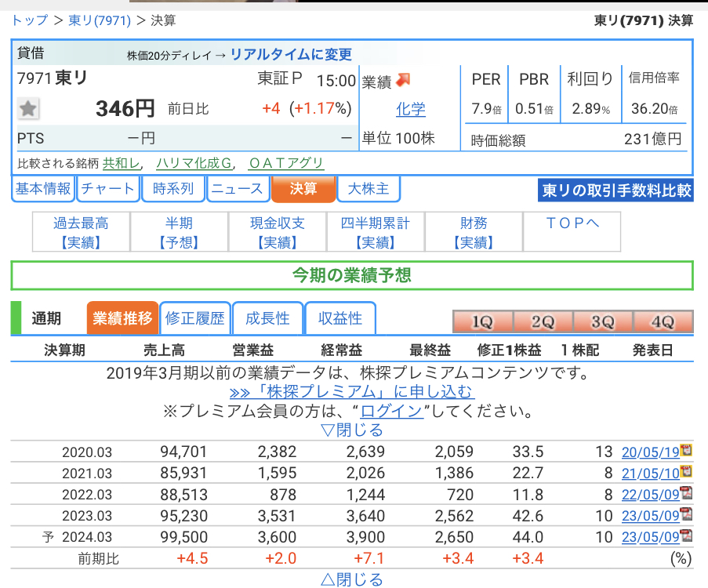Click the 修正1株益 value 22.7
This screenshot has width=708, height=588.
click(528, 473)
